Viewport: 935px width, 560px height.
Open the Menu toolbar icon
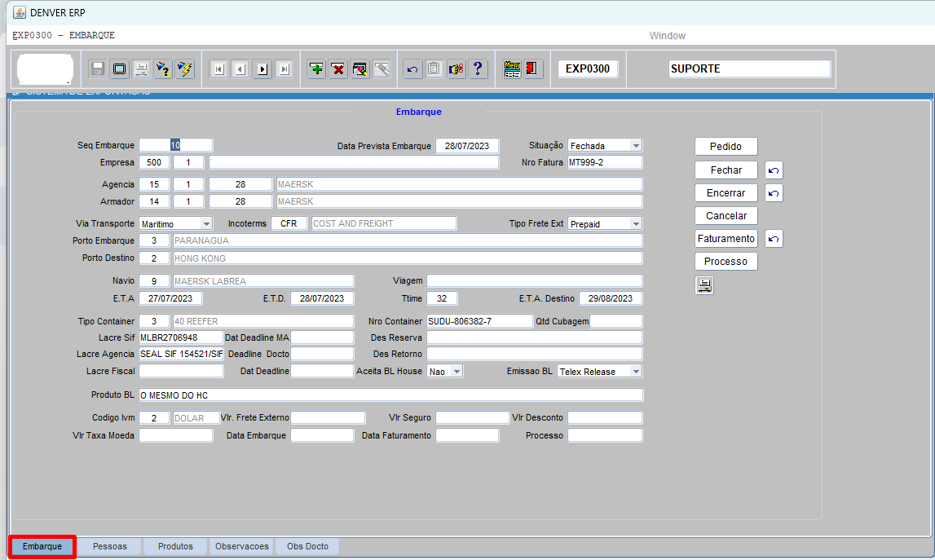512,69
